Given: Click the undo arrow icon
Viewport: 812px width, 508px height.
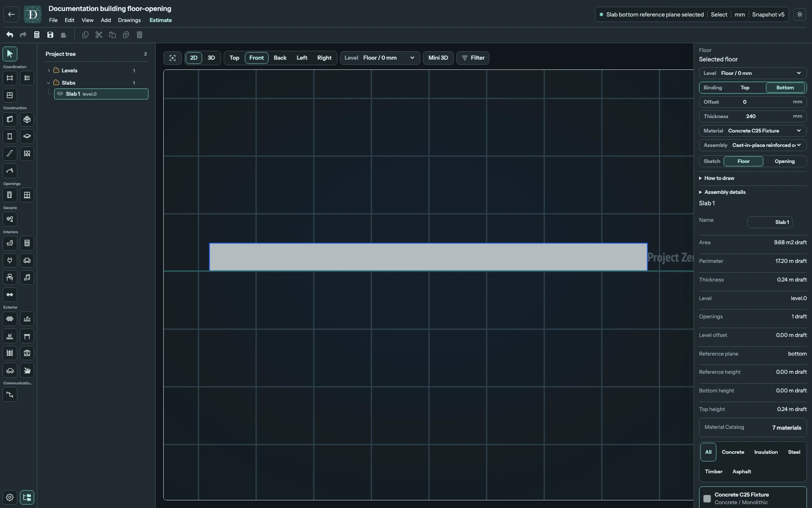Looking at the screenshot, I should [x=10, y=35].
